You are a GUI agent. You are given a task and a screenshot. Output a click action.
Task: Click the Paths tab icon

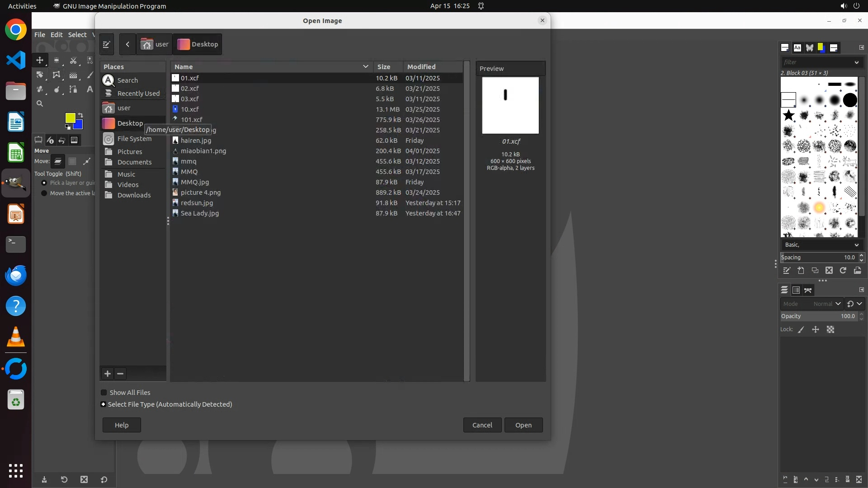point(808,290)
